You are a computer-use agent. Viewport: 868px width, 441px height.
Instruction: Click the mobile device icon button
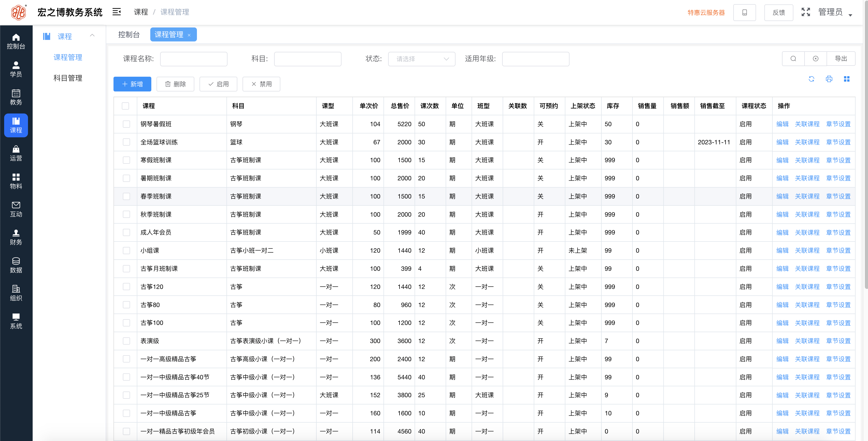point(744,12)
